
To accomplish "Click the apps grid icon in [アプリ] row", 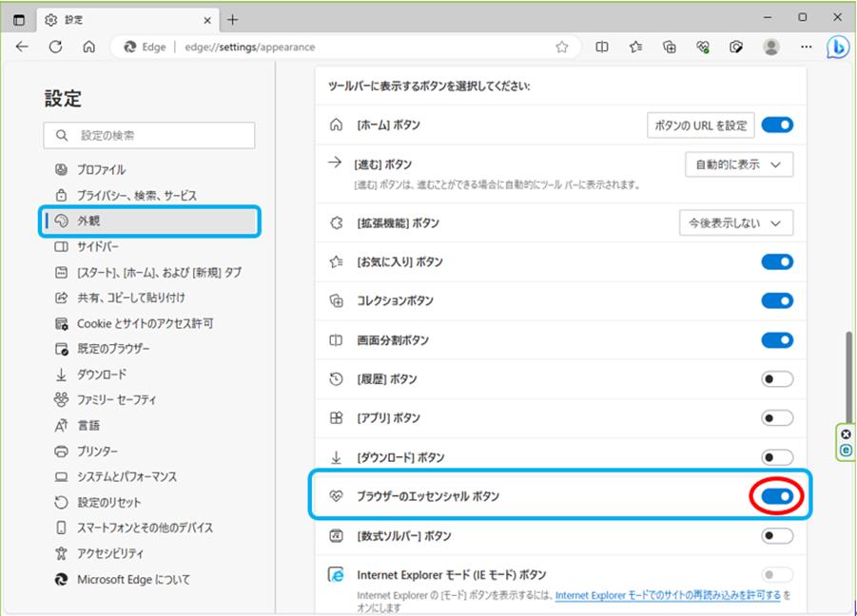I will coord(336,417).
